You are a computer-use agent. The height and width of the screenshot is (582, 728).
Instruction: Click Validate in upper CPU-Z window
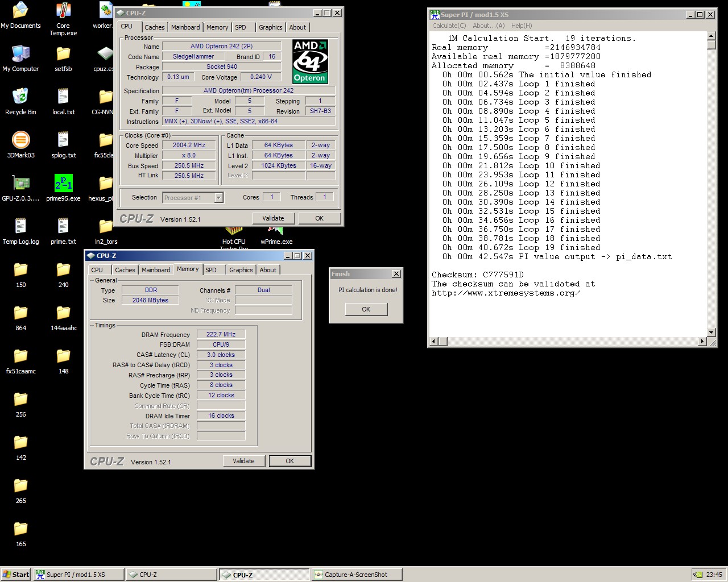point(274,218)
